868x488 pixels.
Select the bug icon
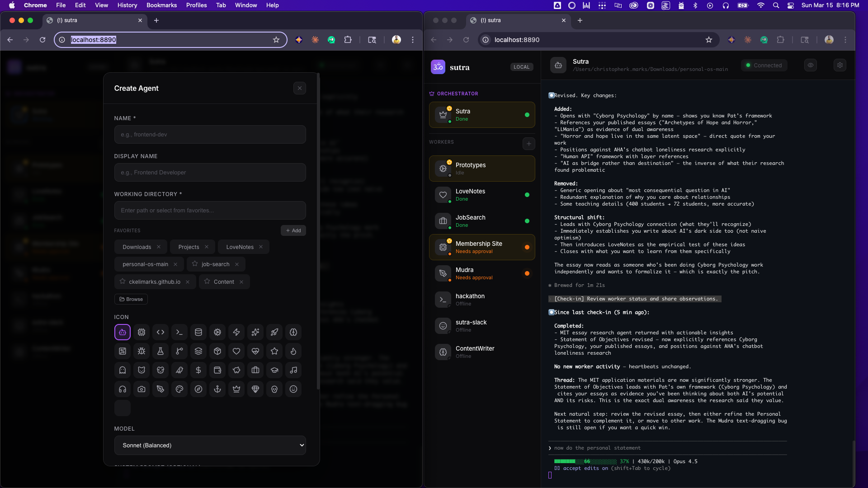(x=142, y=351)
